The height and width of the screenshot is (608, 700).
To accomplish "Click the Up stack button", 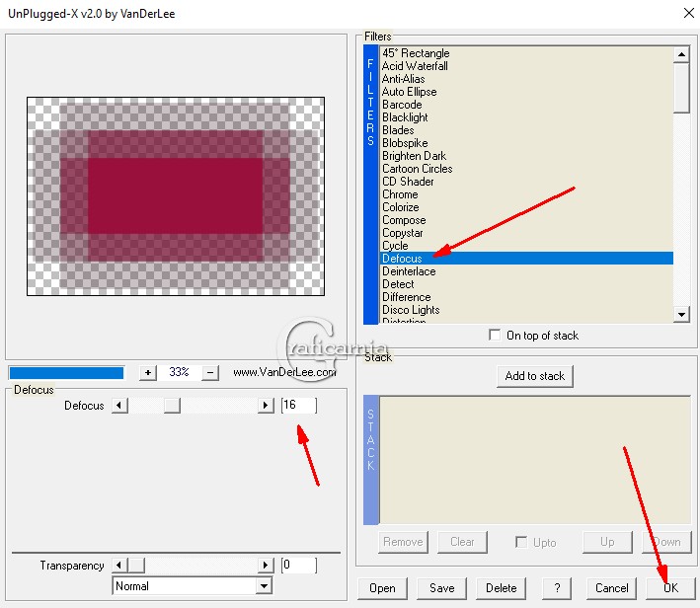I will 607,542.
